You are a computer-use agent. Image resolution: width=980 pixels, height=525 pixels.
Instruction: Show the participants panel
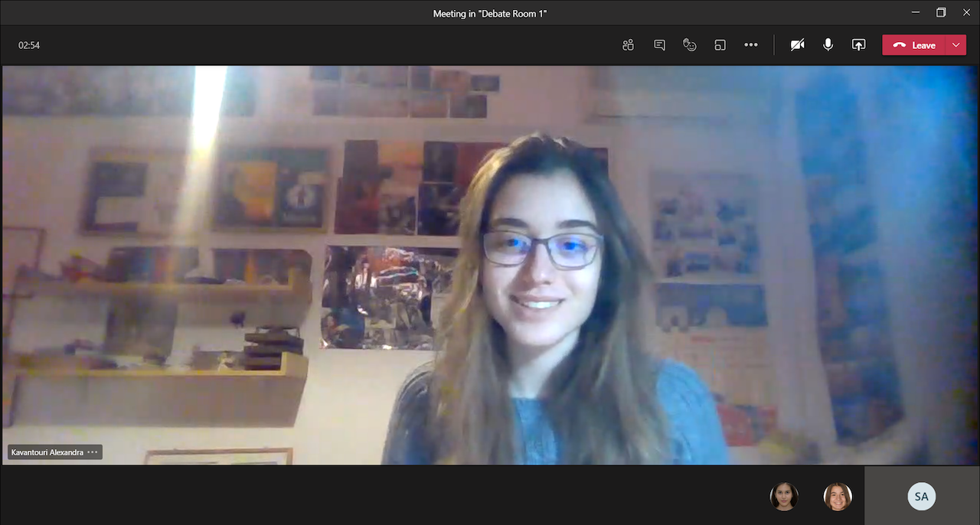pos(629,45)
